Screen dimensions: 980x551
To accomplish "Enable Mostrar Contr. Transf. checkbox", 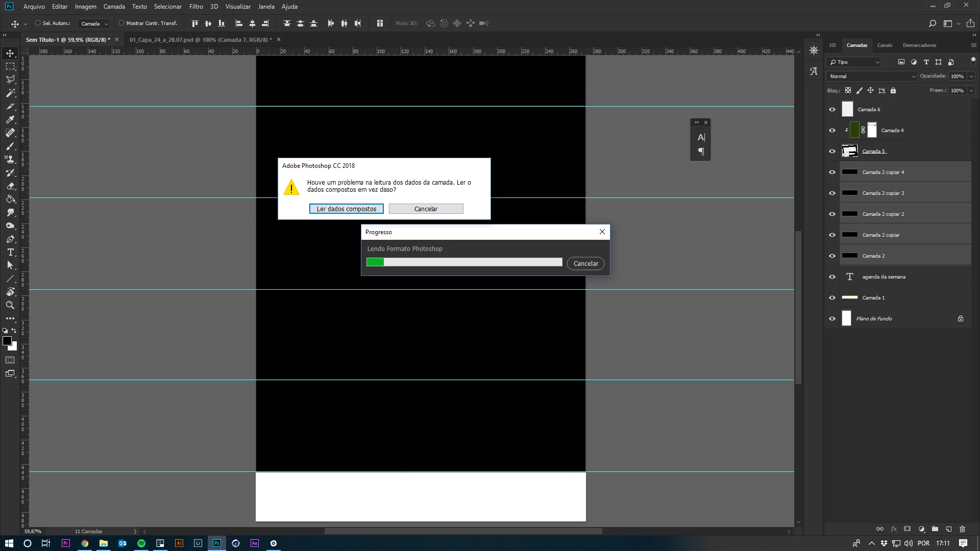I will coord(121,23).
